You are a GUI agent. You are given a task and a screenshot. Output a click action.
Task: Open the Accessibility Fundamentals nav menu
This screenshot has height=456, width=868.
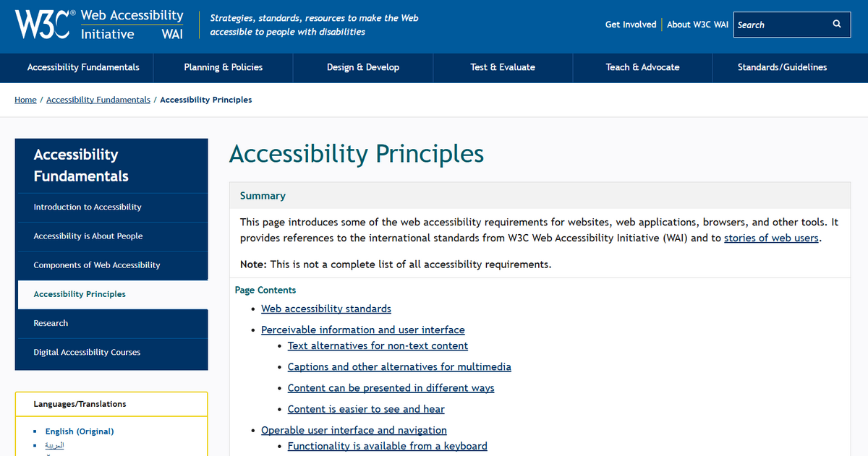coord(83,67)
